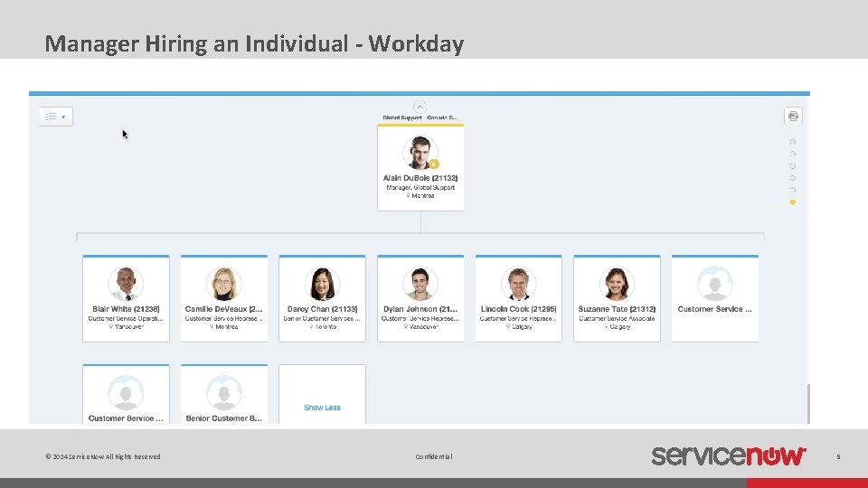Image resolution: width=868 pixels, height=488 pixels.
Task: Click Camille DeVeaux's profile photo
Action: [224, 283]
